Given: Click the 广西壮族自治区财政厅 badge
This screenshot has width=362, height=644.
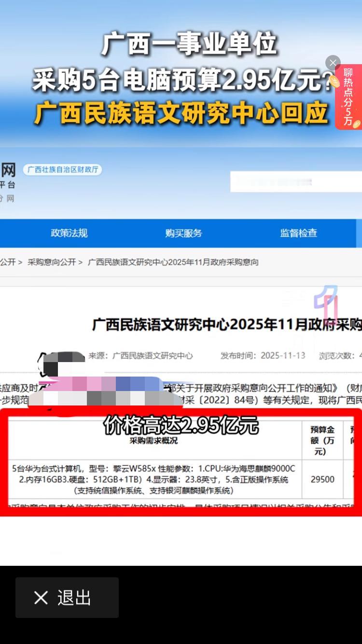Looking at the screenshot, I should click(63, 169).
